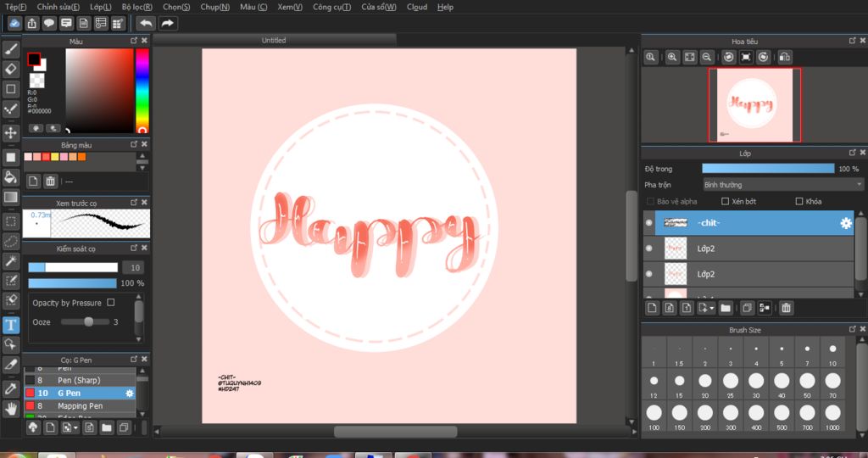Click the rainbow hue bar

142,90
